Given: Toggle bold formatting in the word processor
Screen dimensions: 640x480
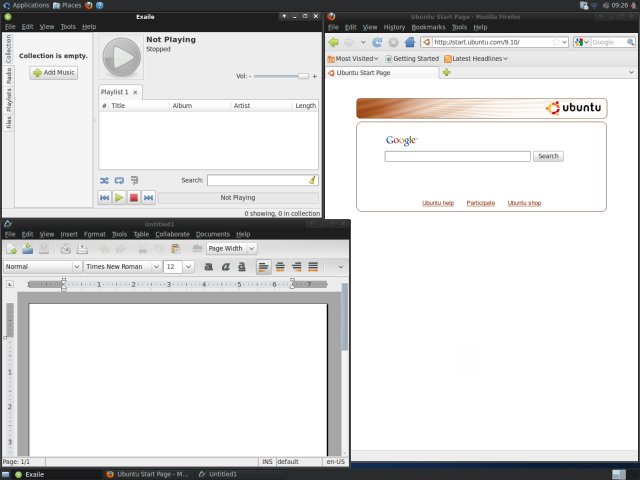Looking at the screenshot, I should [209, 267].
